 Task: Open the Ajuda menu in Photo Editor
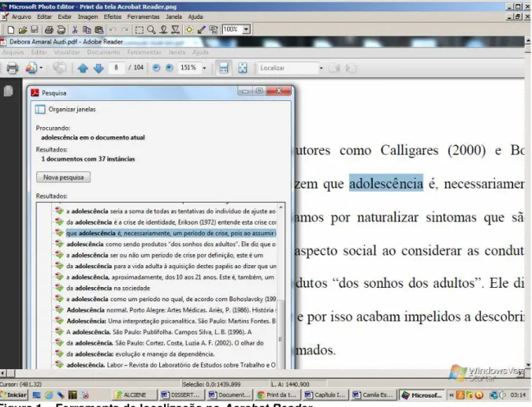coord(195,17)
